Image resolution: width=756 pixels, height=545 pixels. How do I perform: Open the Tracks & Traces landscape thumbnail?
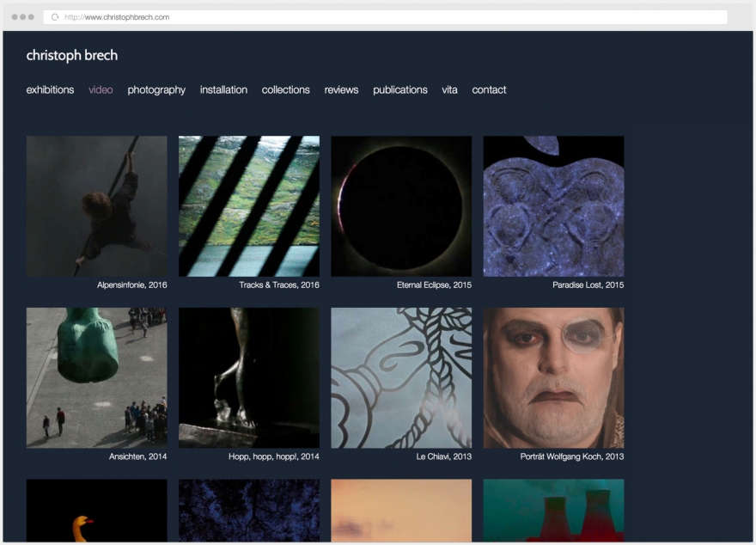[x=249, y=206]
